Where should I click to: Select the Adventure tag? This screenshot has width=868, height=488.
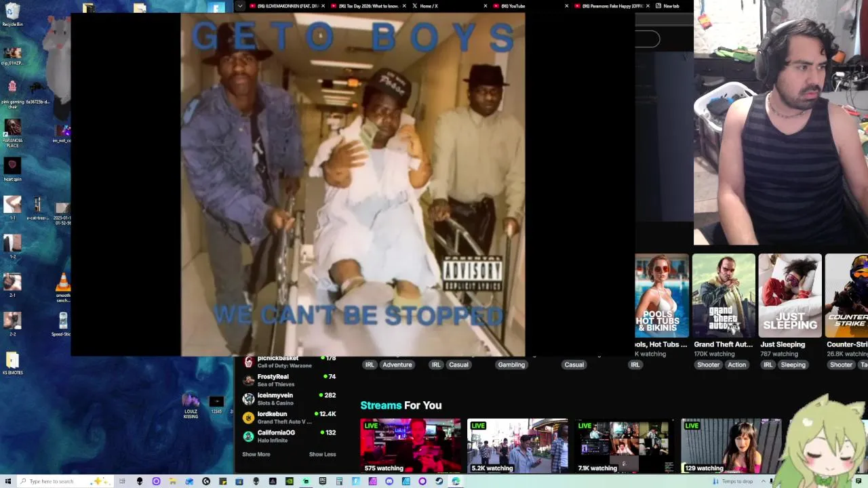397,365
